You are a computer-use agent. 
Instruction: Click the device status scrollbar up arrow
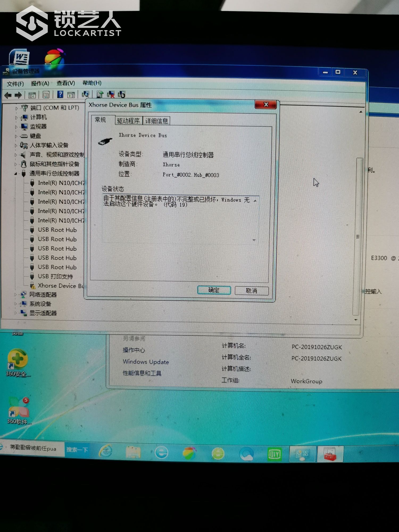(255, 201)
